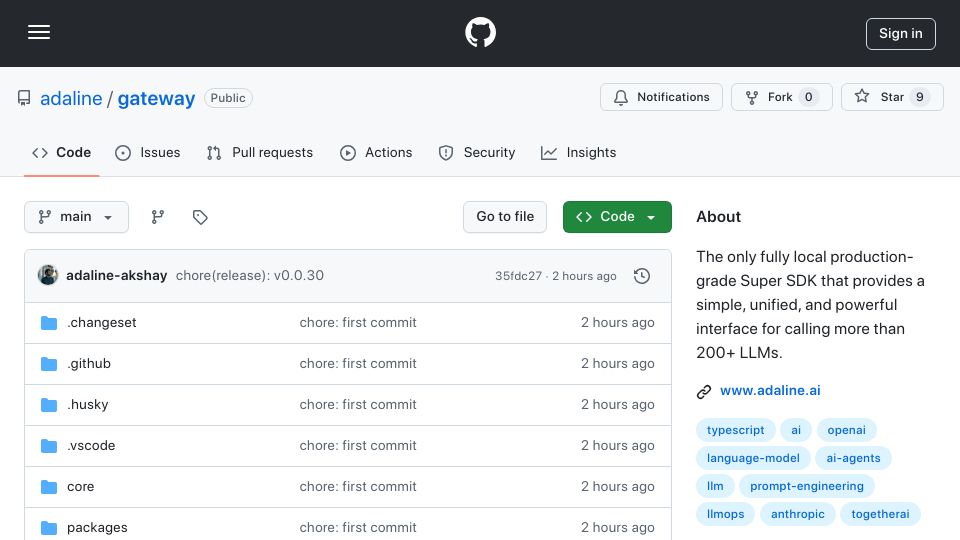
Task: Click the .vscode folder icon
Action: (49, 446)
